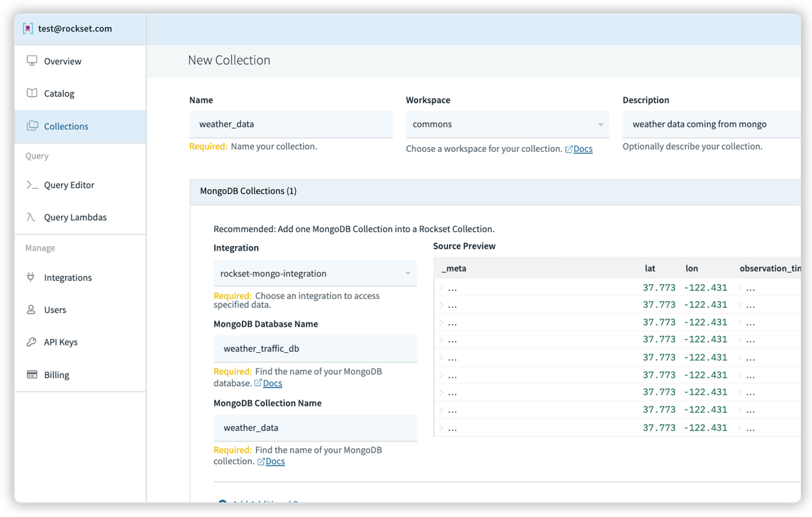Expand the first _meta row chevron
This screenshot has height=517, width=812.
441,288
